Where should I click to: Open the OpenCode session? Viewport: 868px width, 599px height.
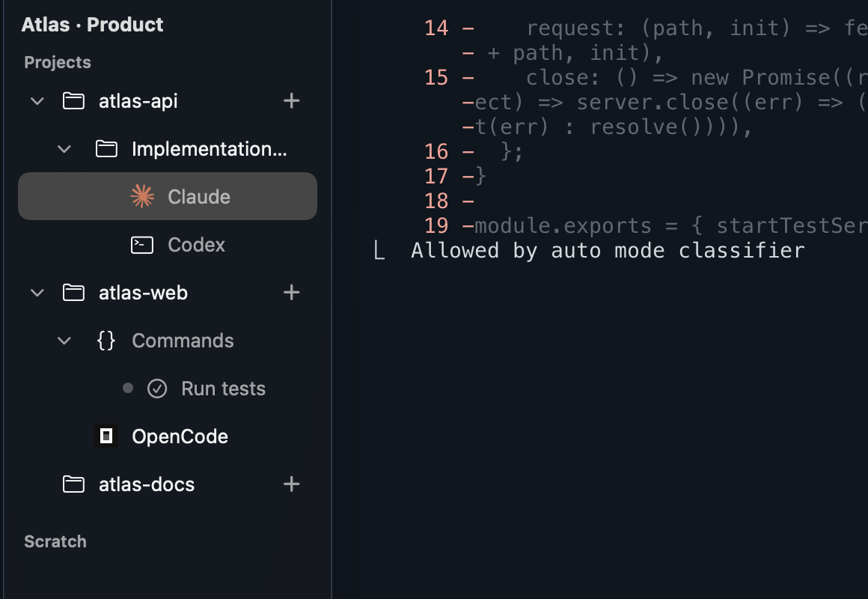point(180,437)
